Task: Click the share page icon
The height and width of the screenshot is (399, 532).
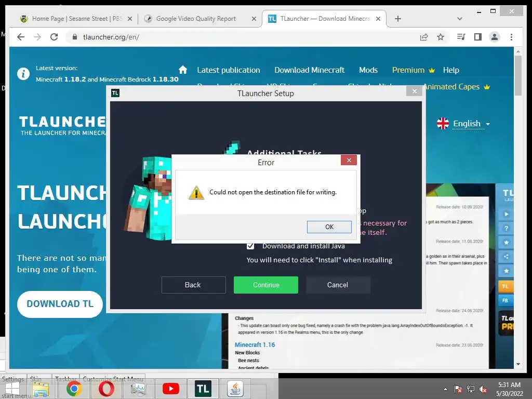Action: point(424,37)
